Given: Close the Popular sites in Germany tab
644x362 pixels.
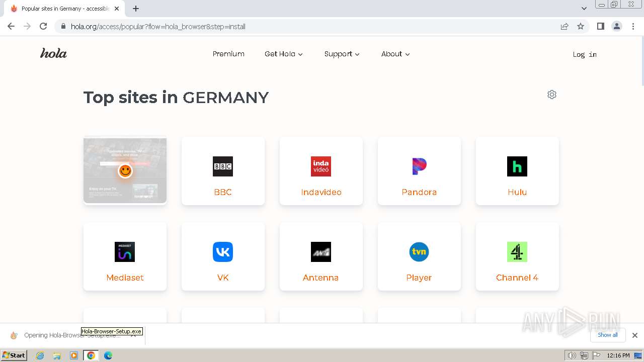Looking at the screenshot, I should click(117, 9).
